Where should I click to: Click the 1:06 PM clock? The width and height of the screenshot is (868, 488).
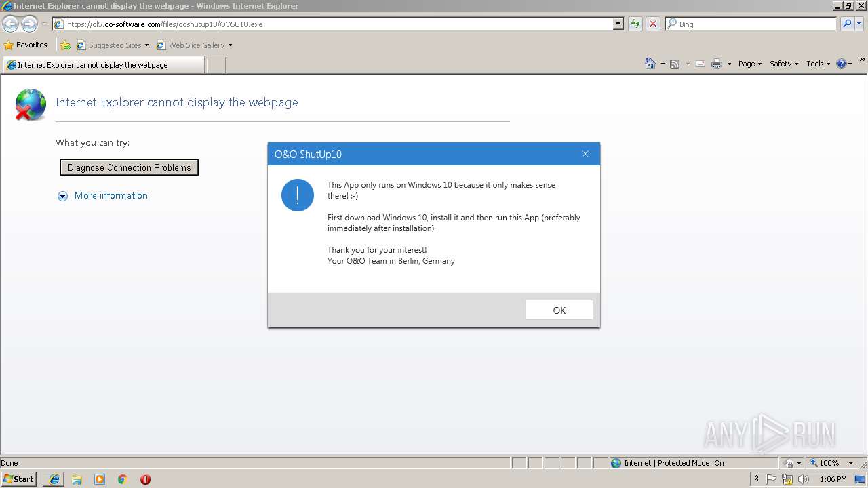click(833, 479)
